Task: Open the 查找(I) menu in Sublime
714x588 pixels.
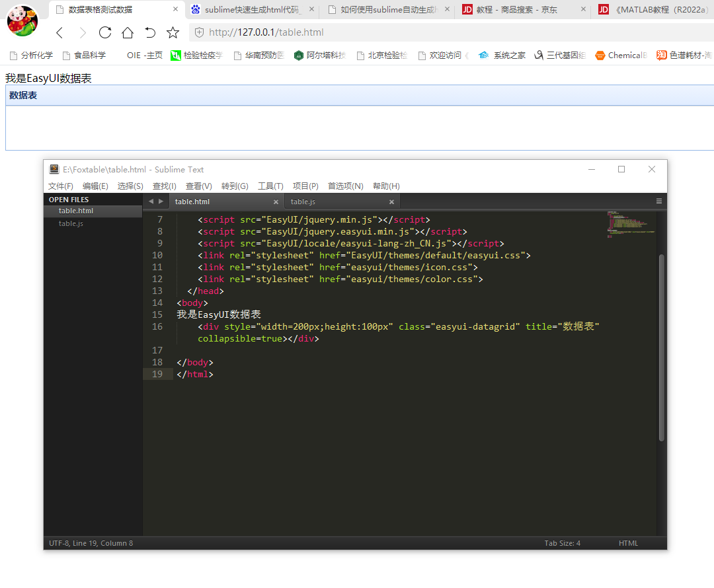Action: 165,186
